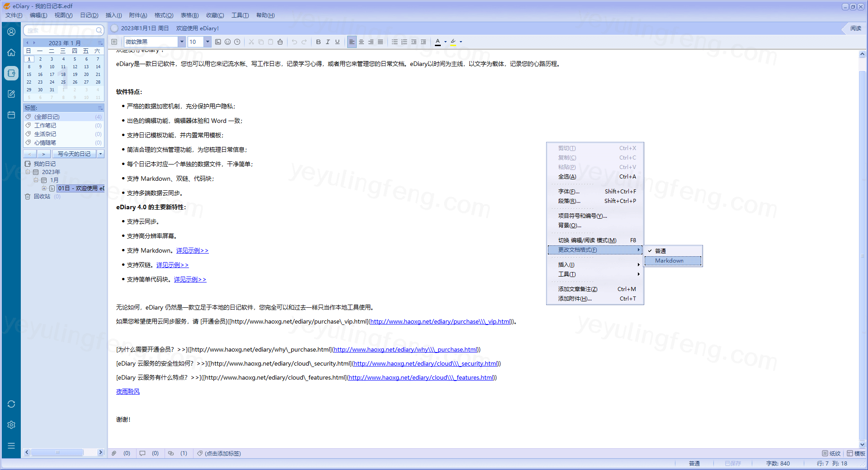Open the 标签 panel options menu
Image resolution: width=868 pixels, height=470 pixels.
[x=100, y=108]
